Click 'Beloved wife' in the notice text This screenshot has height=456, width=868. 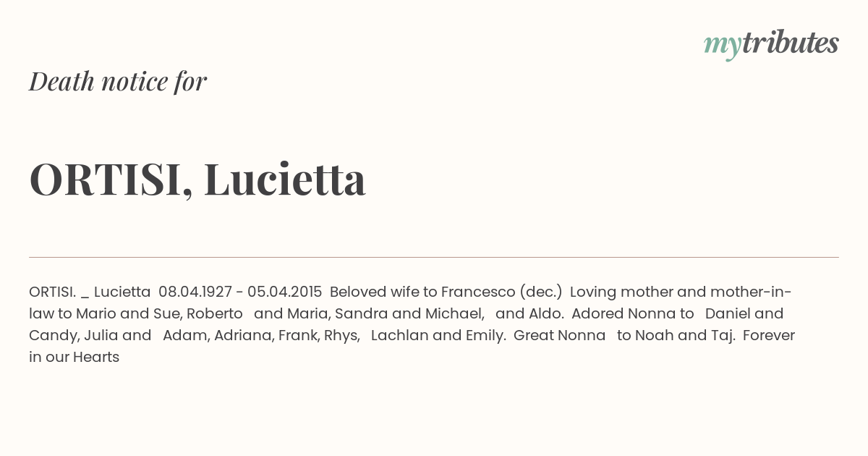[375, 292]
